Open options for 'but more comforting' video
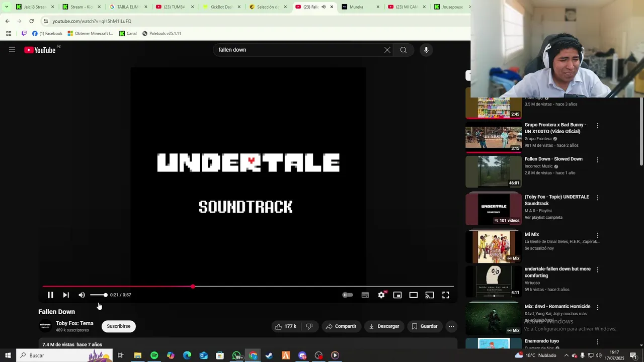Viewport: 644px width, 362px height. (598, 270)
